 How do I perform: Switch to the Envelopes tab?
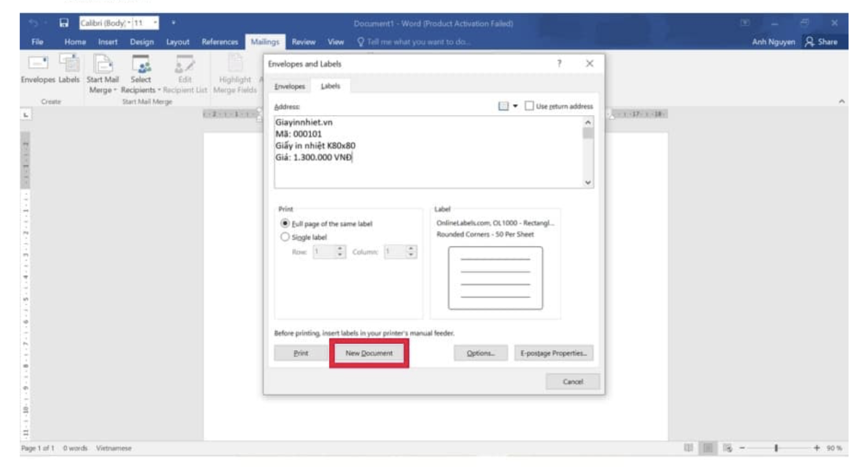[x=290, y=87]
